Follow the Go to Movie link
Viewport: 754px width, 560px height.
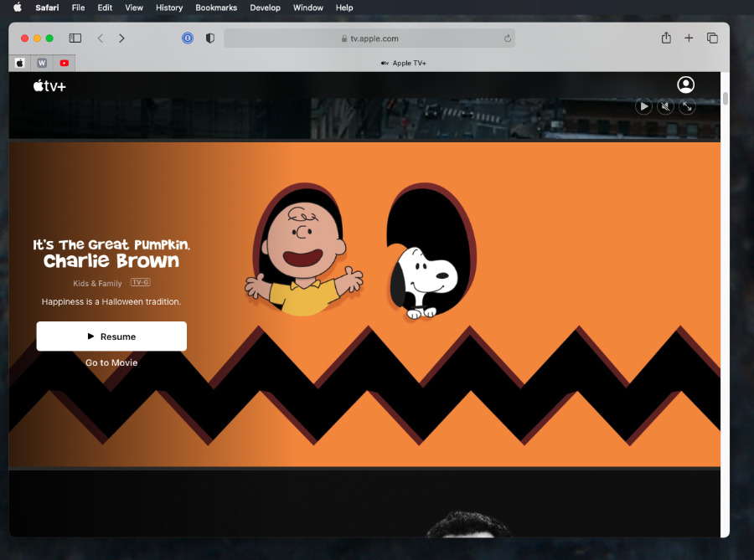(111, 362)
